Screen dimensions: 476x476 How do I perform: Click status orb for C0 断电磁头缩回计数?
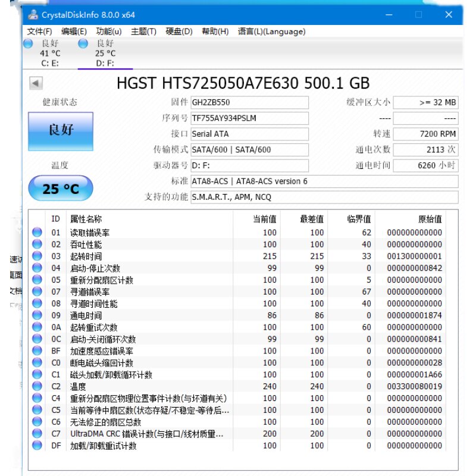point(37,362)
